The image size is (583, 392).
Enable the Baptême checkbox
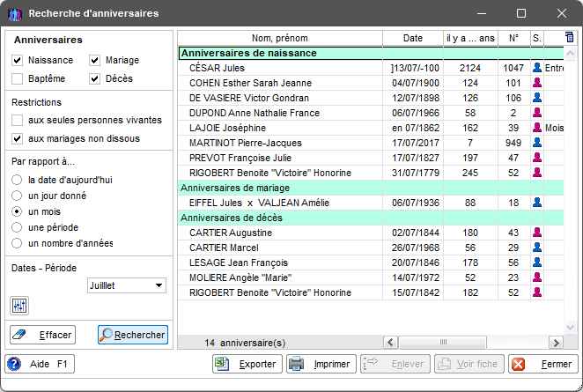click(17, 78)
